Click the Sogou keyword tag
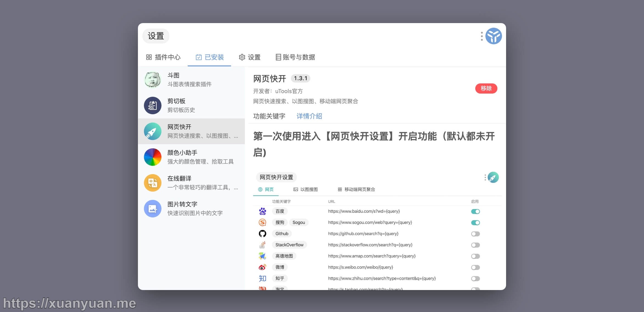Image resolution: width=644 pixels, height=312 pixels. 299,222
